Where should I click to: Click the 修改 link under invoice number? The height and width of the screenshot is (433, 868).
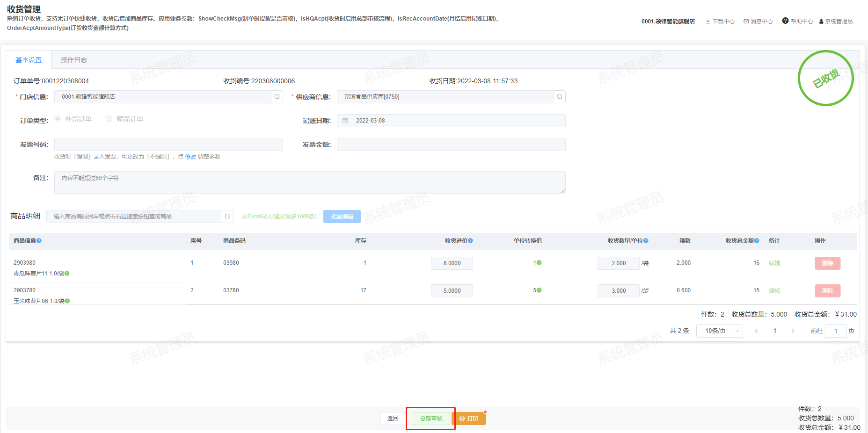(x=190, y=157)
